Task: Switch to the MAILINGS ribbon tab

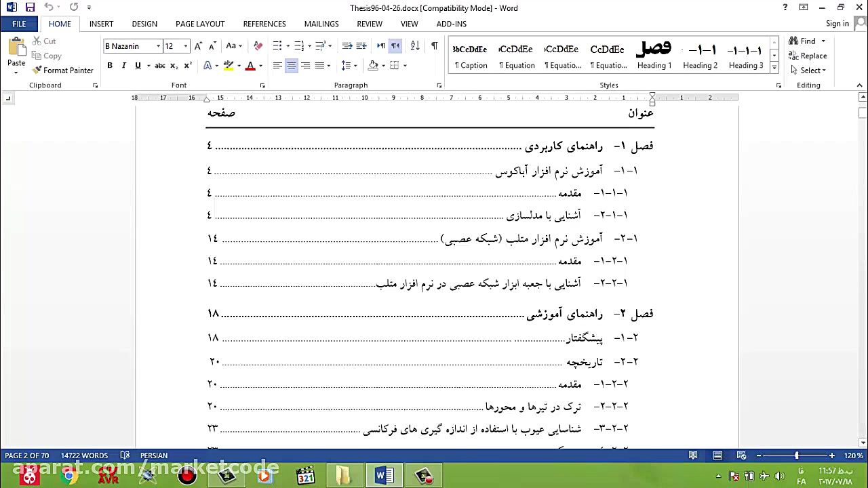Action: (x=321, y=24)
